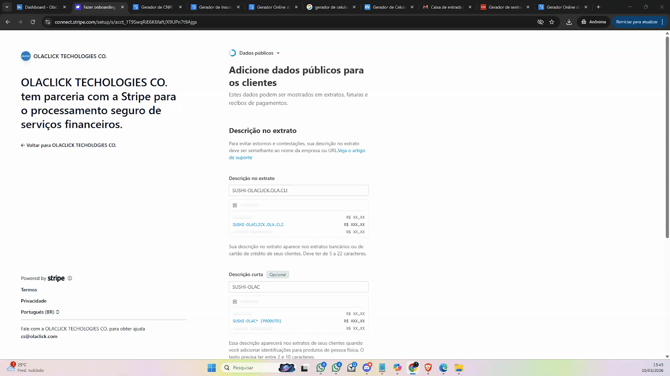Click the OLACLICK logo icon in header
This screenshot has height=376, width=670.
[x=26, y=56]
